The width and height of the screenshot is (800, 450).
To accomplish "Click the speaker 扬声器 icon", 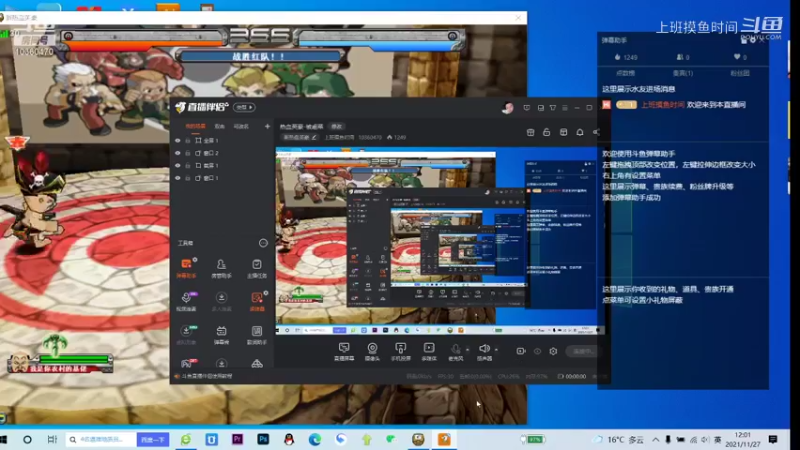I will tap(484, 350).
